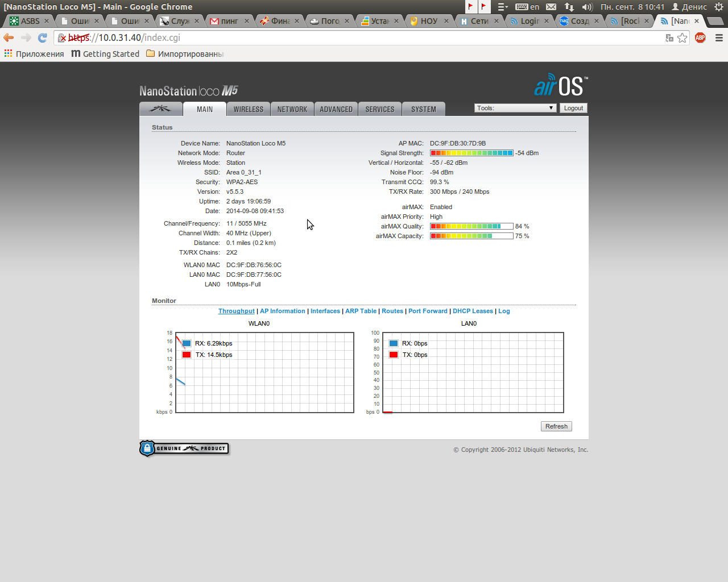The height and width of the screenshot is (582, 728).
Task: Click the SSID value 'Area 0_31_1'
Action: point(244,172)
